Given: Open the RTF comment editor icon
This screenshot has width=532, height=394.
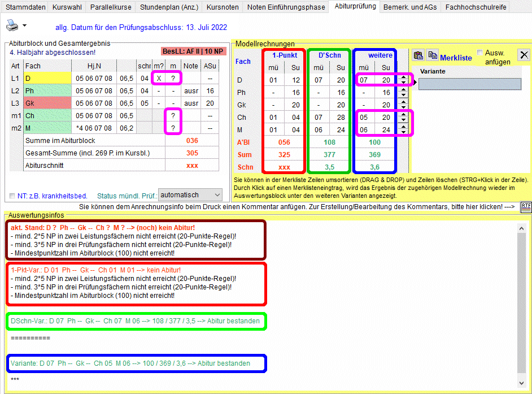Looking at the screenshot, I should coord(525,207).
